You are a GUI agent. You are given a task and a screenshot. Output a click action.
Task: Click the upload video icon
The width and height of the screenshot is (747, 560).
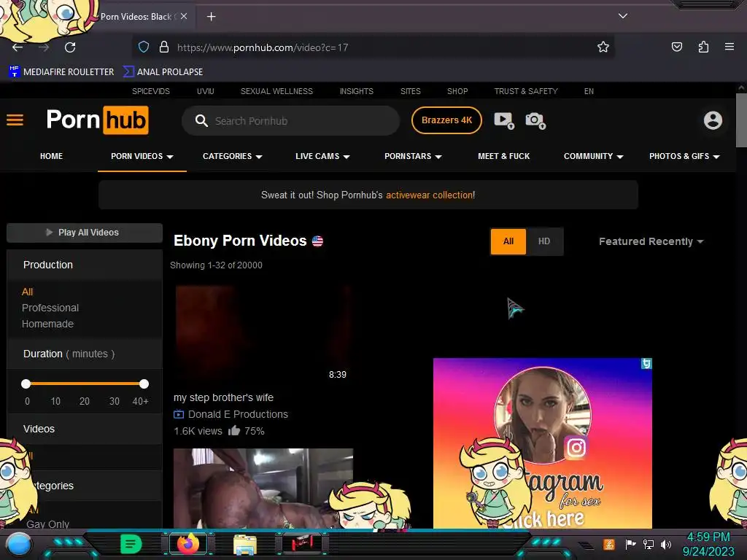504,120
